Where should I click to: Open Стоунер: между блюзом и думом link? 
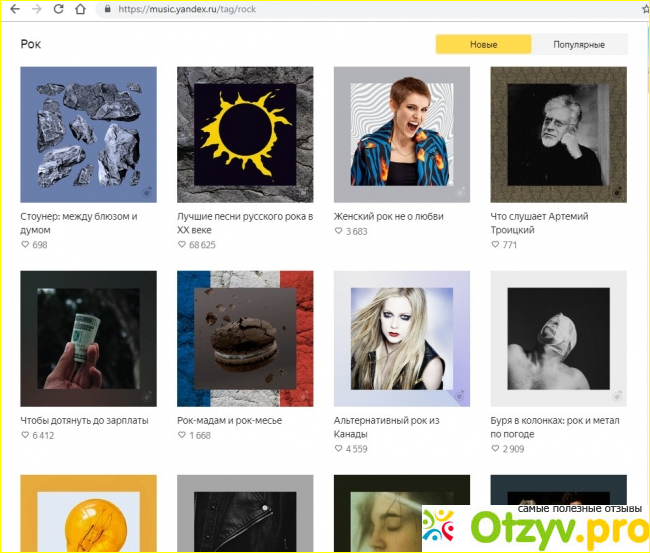click(79, 223)
